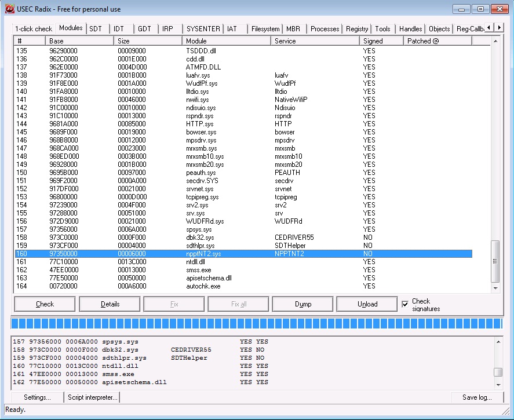Toggle the Check signatures checkbox
The image size is (514, 420).
405,304
